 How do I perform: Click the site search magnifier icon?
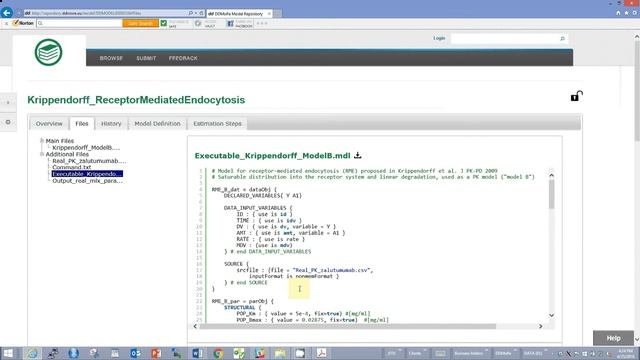(x=562, y=39)
